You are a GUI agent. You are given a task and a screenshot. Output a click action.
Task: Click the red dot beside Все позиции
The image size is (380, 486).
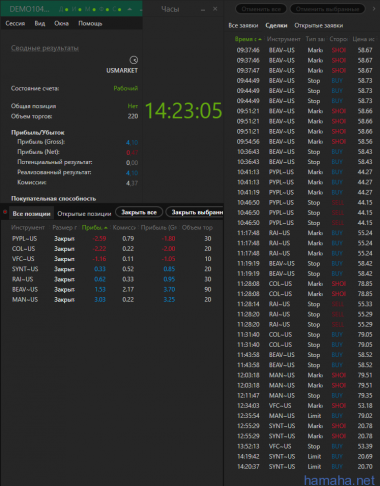coord(5,212)
